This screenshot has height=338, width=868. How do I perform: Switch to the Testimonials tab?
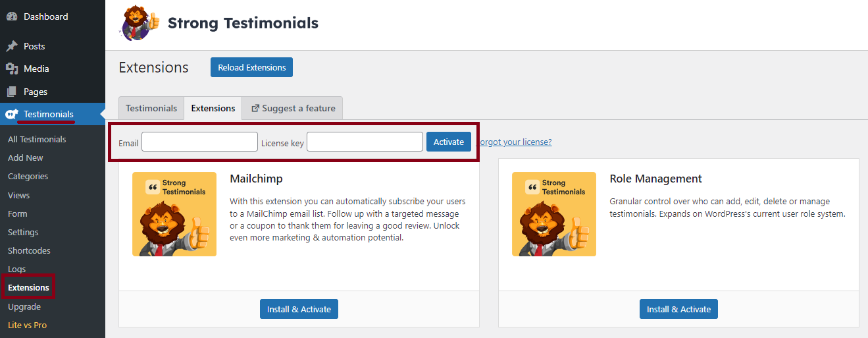coord(151,108)
